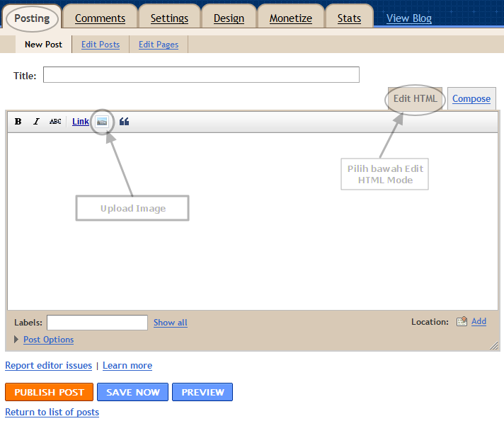Click the PREVIEW button

coord(202,392)
